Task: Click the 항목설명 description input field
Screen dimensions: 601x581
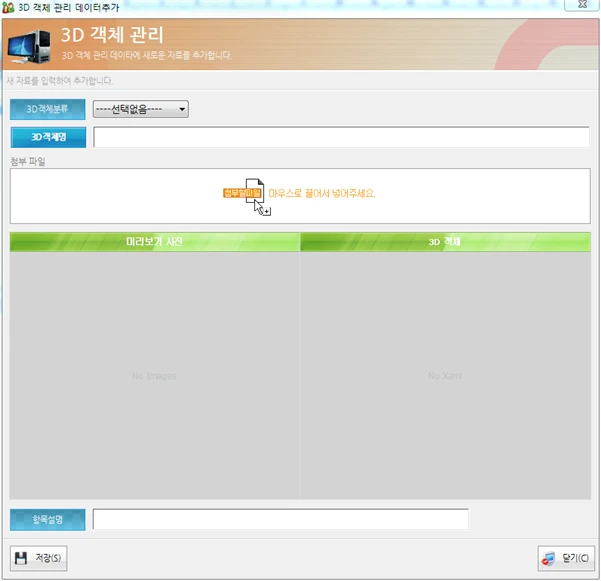Action: 281,520
